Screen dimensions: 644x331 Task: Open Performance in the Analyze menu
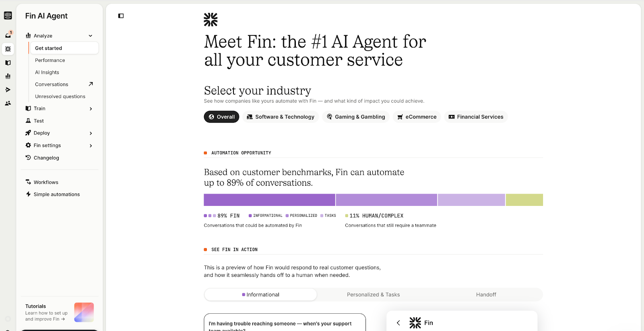tap(50, 60)
